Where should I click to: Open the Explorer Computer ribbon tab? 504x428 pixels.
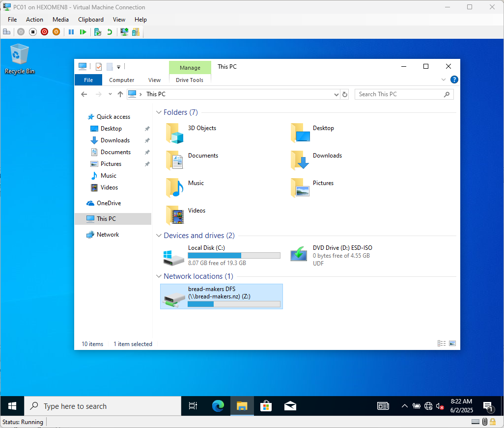(121, 80)
